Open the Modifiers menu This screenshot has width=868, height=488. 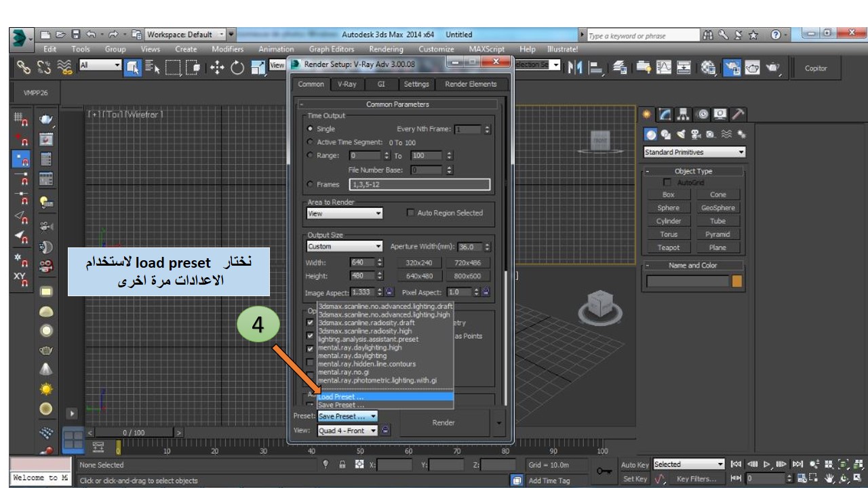[227, 49]
